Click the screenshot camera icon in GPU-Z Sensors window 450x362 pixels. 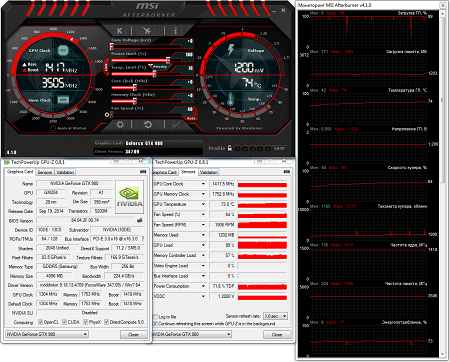pyautogui.click(x=287, y=172)
